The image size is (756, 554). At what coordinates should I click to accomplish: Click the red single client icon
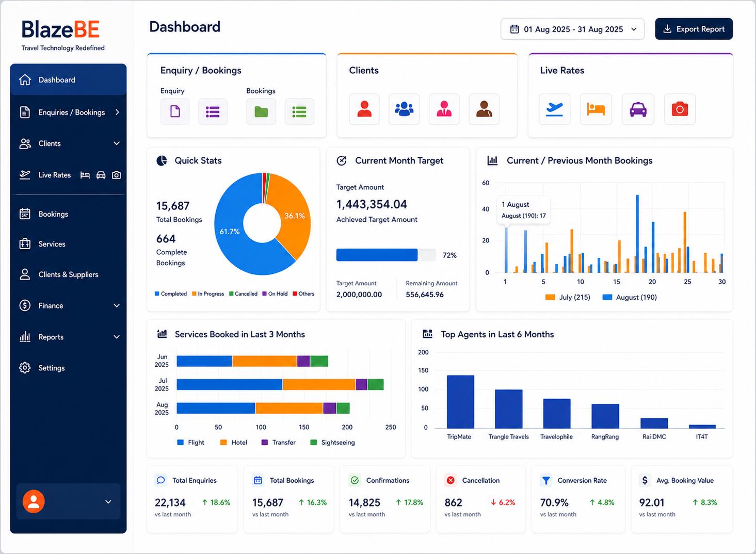point(364,109)
